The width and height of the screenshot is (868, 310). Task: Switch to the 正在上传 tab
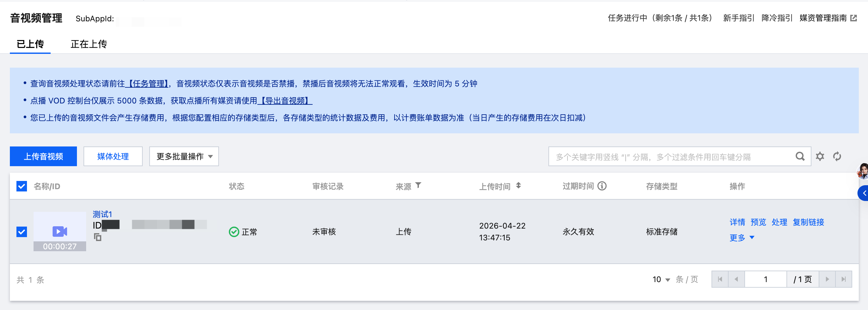[89, 44]
